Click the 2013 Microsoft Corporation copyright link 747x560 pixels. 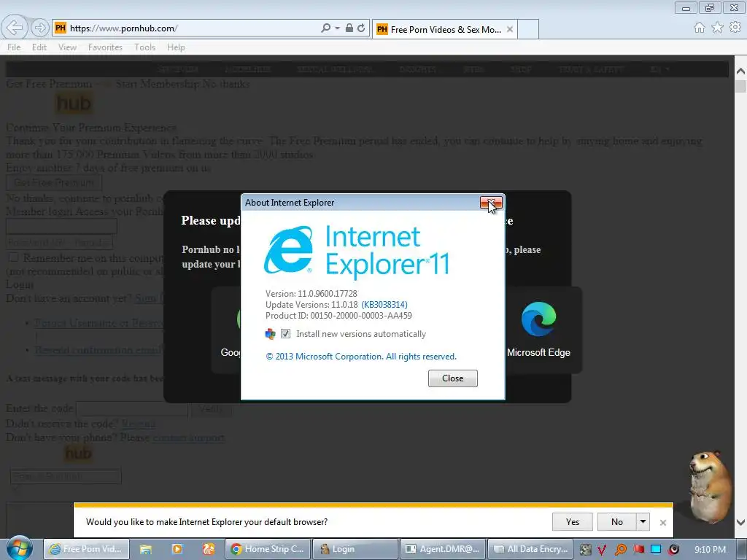[361, 356]
